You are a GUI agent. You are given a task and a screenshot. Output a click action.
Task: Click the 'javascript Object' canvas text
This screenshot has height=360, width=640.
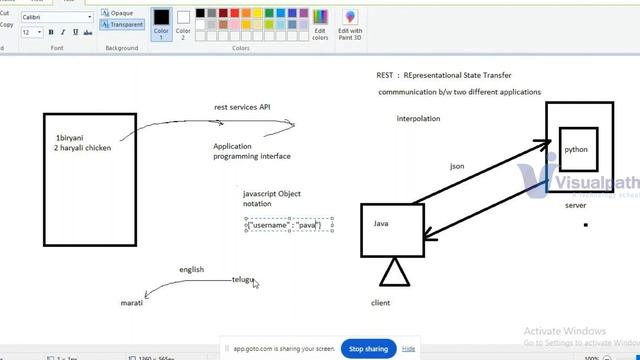[x=272, y=194]
